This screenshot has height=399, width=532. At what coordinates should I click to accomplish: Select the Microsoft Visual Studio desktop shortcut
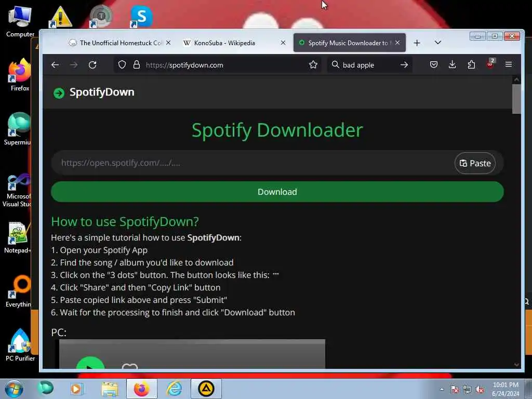point(18,190)
